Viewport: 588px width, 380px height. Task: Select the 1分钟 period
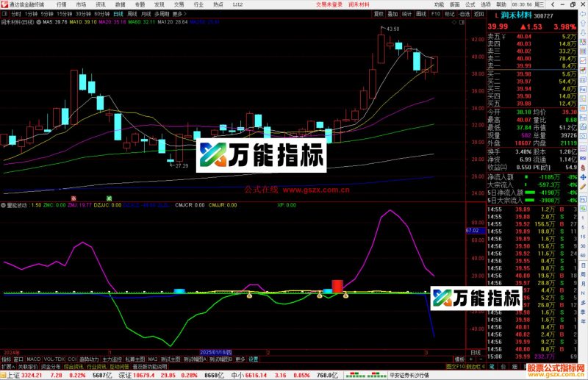[x=31, y=14]
